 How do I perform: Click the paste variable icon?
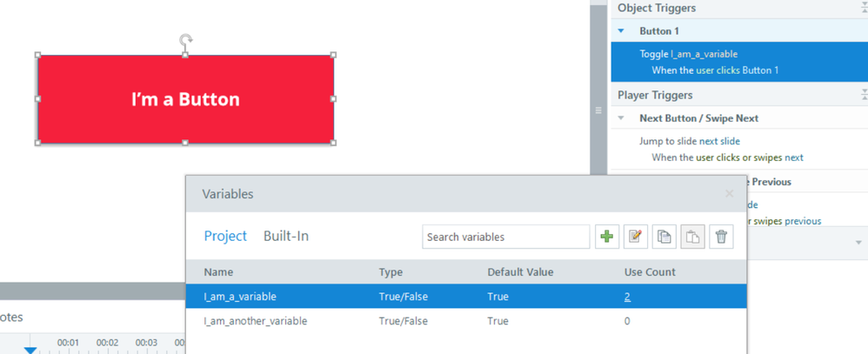pos(692,237)
